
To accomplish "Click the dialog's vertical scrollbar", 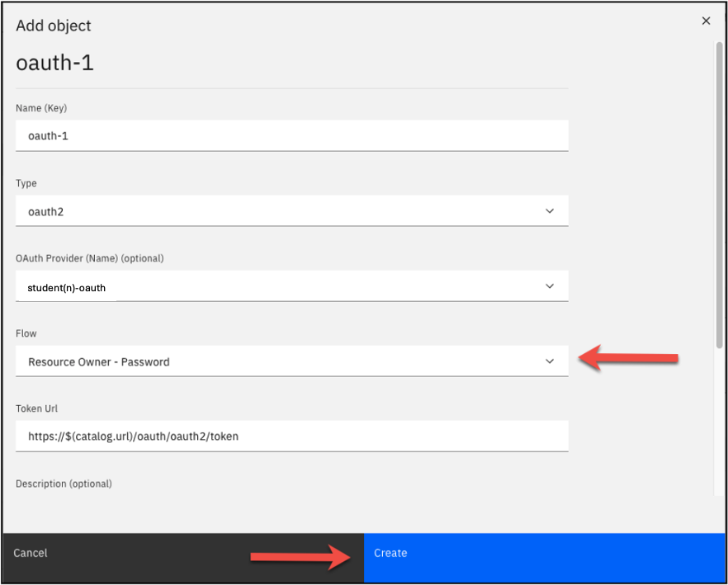I will [718, 190].
